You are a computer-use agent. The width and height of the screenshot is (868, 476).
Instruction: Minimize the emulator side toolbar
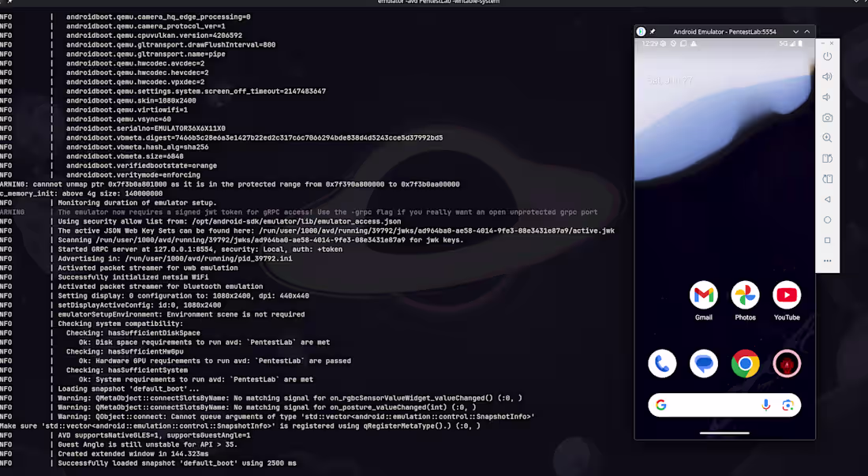click(x=823, y=43)
